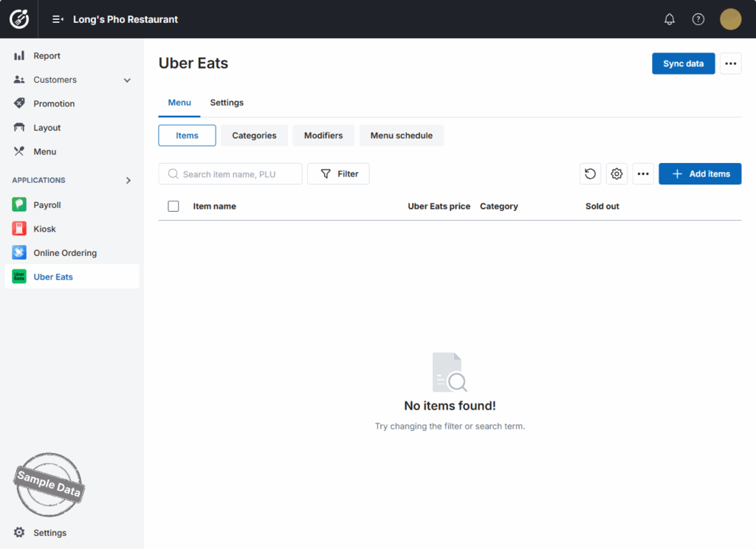This screenshot has width=756, height=549.
Task: Open table settings gear icon
Action: (616, 174)
